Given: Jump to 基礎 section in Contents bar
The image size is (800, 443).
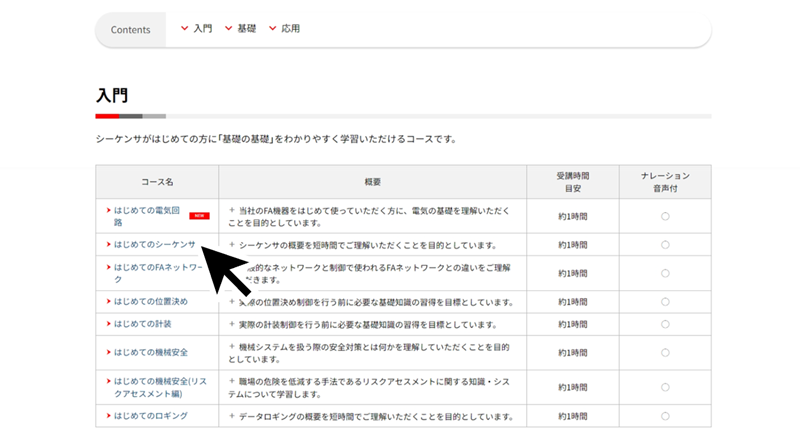Looking at the screenshot, I should point(240,29).
